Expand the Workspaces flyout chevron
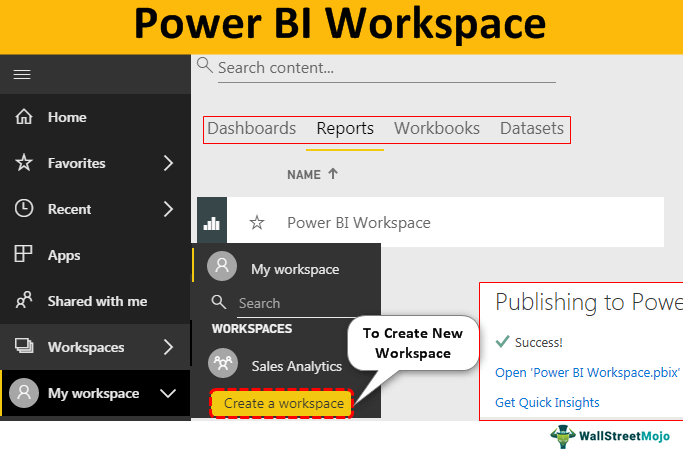The image size is (683, 451). click(167, 347)
